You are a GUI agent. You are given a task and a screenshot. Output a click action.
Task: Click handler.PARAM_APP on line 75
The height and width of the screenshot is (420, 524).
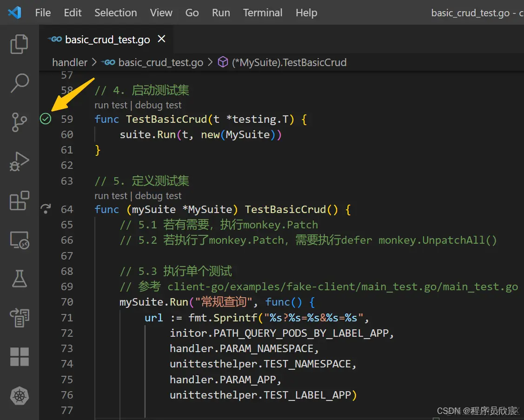(x=223, y=380)
